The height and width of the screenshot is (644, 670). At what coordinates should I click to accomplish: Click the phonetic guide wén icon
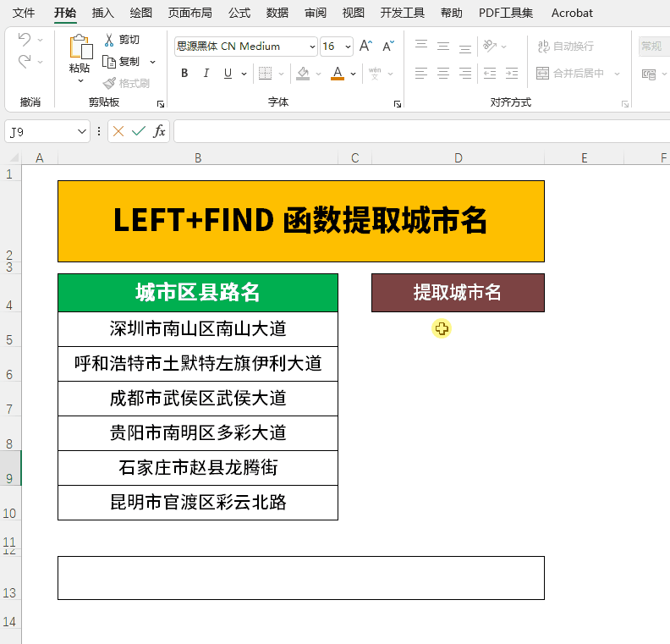pos(375,74)
